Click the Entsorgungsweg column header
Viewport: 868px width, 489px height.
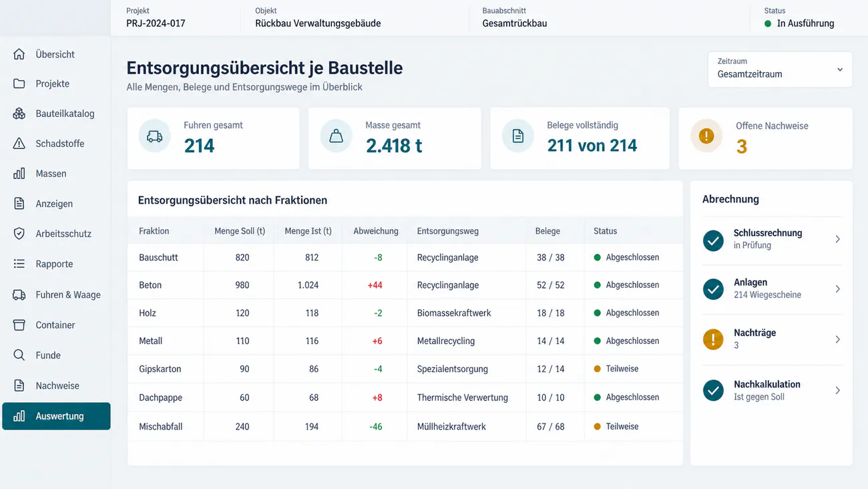tap(448, 231)
